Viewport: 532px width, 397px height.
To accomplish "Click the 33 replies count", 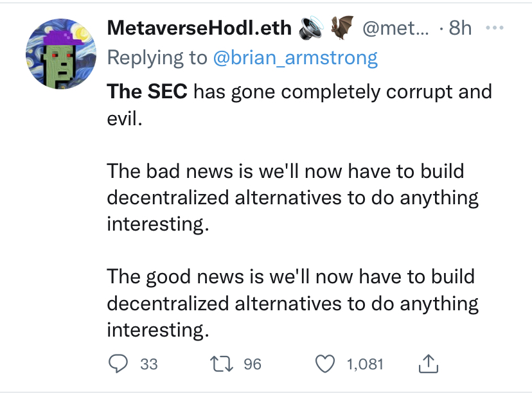I will 148,364.
